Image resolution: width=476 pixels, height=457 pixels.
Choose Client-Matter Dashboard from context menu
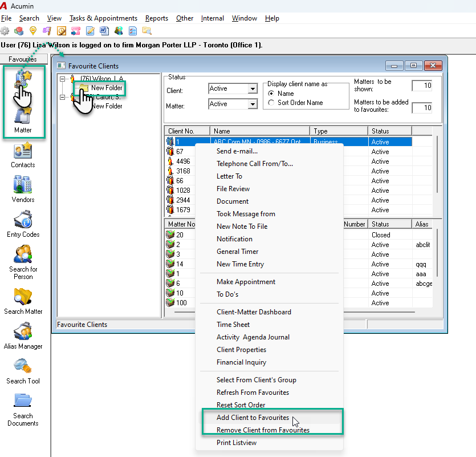click(x=254, y=312)
